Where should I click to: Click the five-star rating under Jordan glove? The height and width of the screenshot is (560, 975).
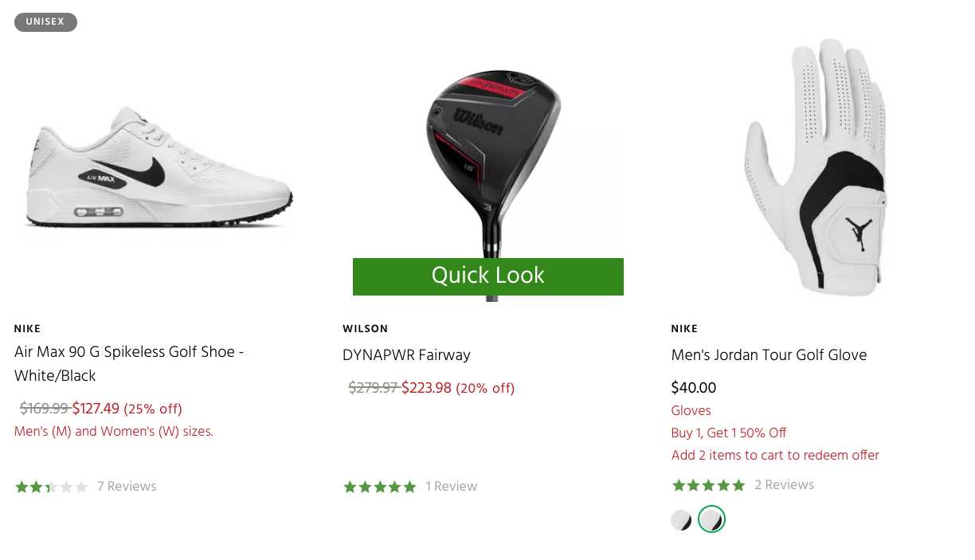click(x=708, y=485)
